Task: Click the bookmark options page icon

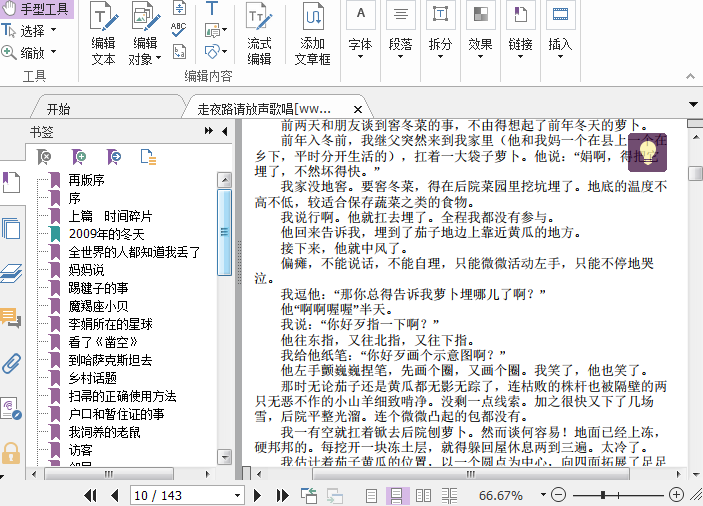Action: click(148, 157)
